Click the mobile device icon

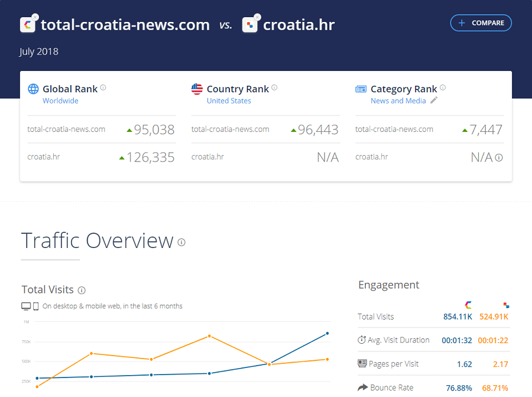(35, 306)
